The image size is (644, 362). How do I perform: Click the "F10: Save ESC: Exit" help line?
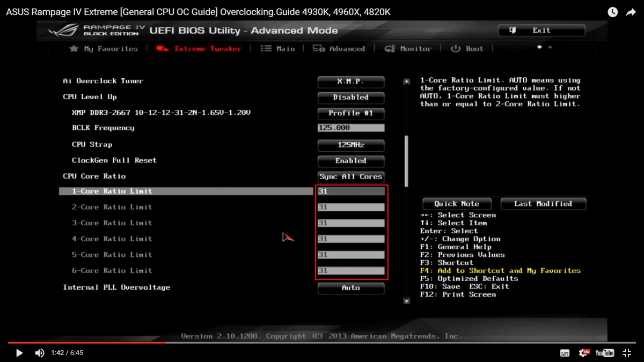464,286
